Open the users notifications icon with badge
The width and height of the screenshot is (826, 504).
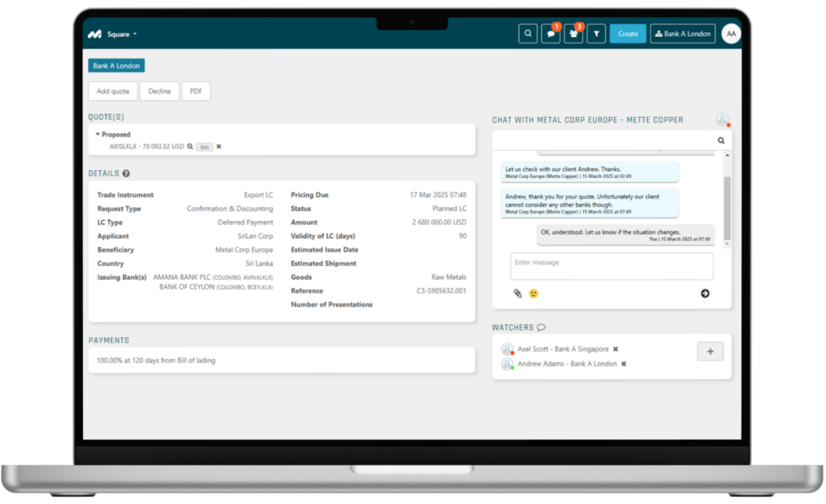574,34
